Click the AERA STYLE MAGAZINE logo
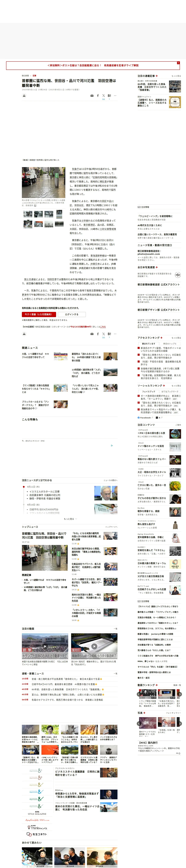The width and height of the screenshot is (186, 868). (x=37, y=813)
